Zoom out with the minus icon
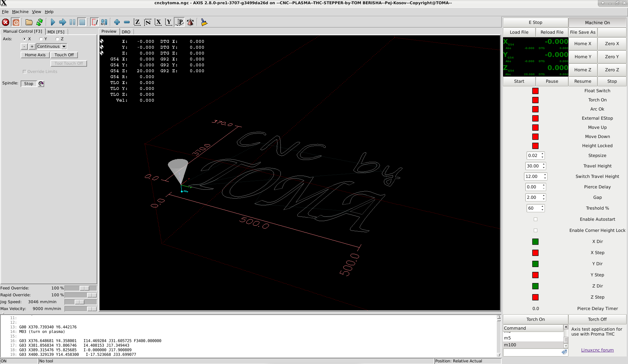628x364 pixels. tap(127, 22)
